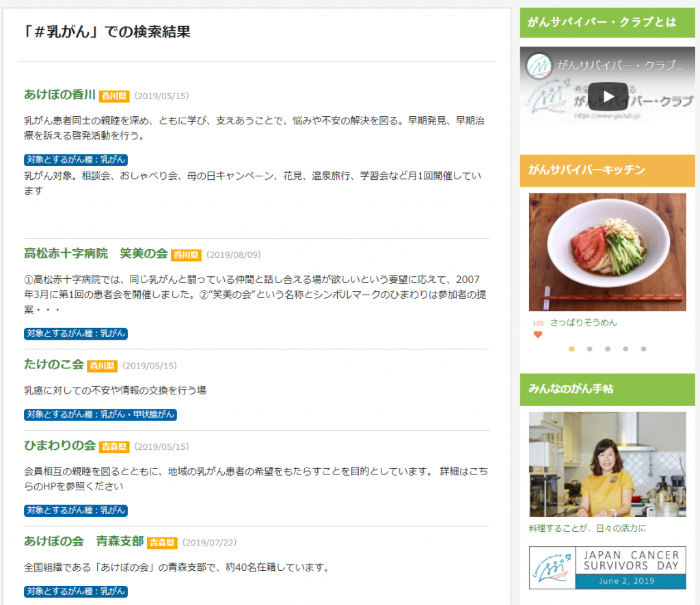
Task: Select the fifth carousel dot
Action: 643,349
